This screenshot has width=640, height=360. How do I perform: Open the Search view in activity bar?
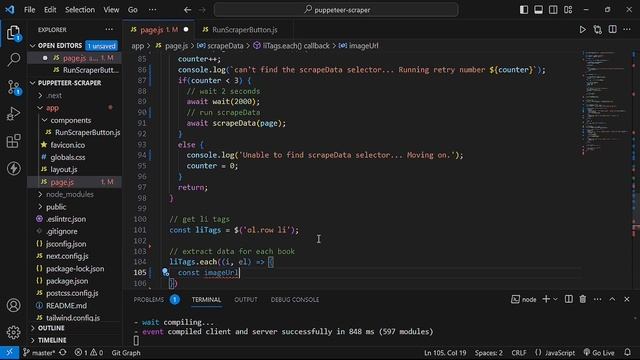click(13, 60)
